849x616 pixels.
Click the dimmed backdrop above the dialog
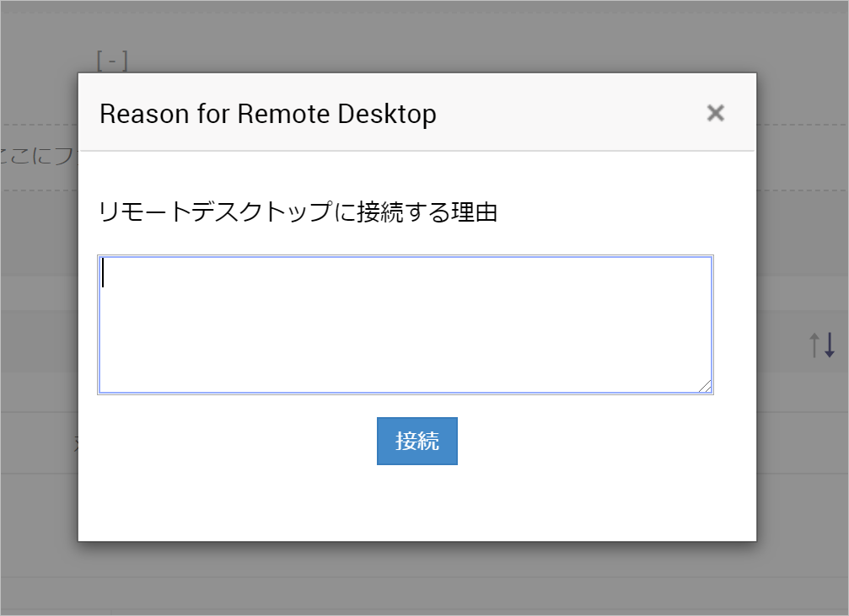(x=422, y=35)
